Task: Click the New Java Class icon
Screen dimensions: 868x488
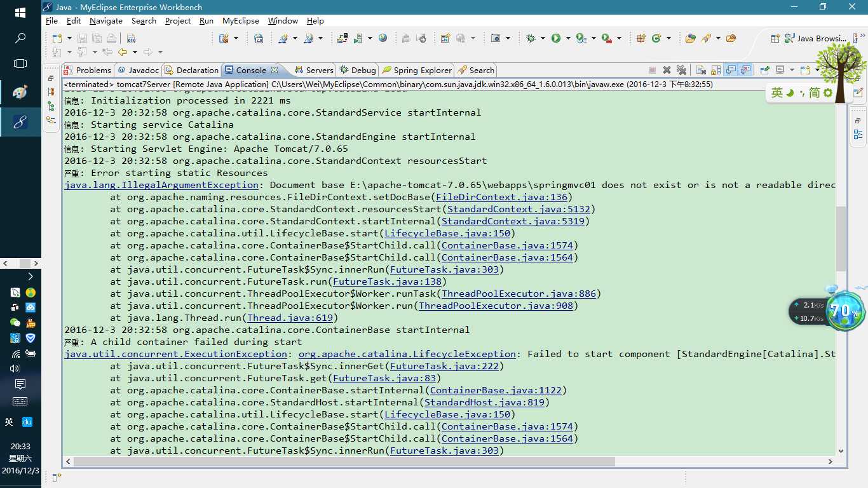Action: [657, 38]
